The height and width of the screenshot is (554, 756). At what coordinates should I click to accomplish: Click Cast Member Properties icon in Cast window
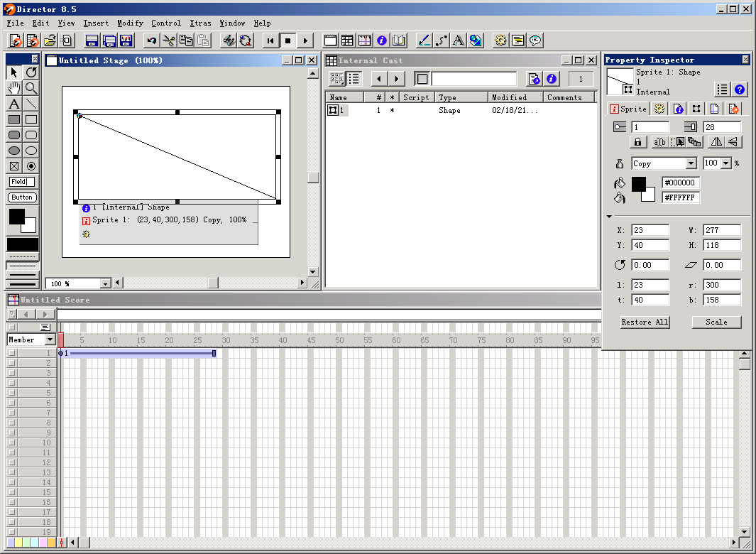(x=552, y=79)
